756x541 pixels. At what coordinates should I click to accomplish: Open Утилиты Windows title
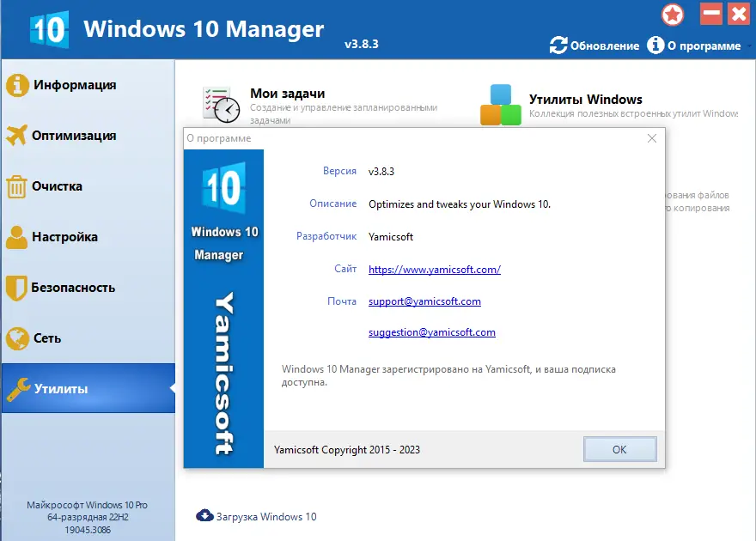point(585,100)
